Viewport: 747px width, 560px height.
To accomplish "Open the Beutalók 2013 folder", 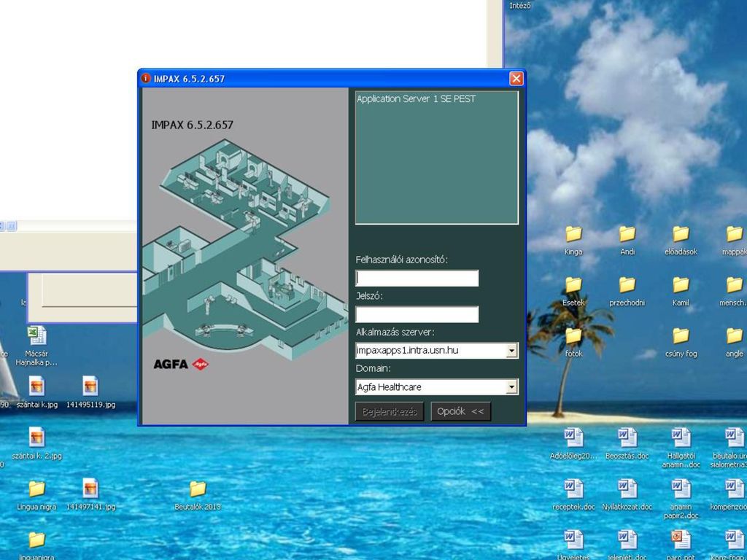I will [198, 489].
